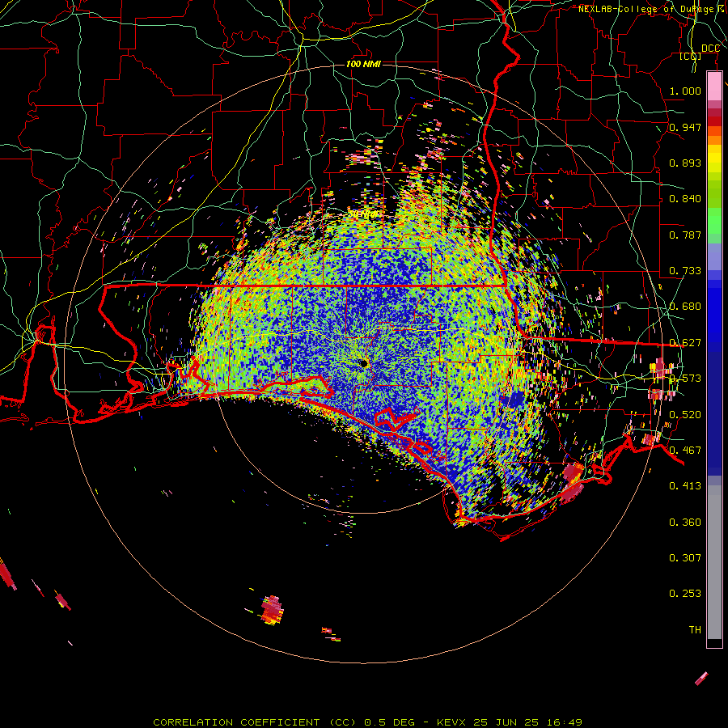Click the 0.893 legend value
The height and width of the screenshot is (728, 728).
click(x=685, y=163)
